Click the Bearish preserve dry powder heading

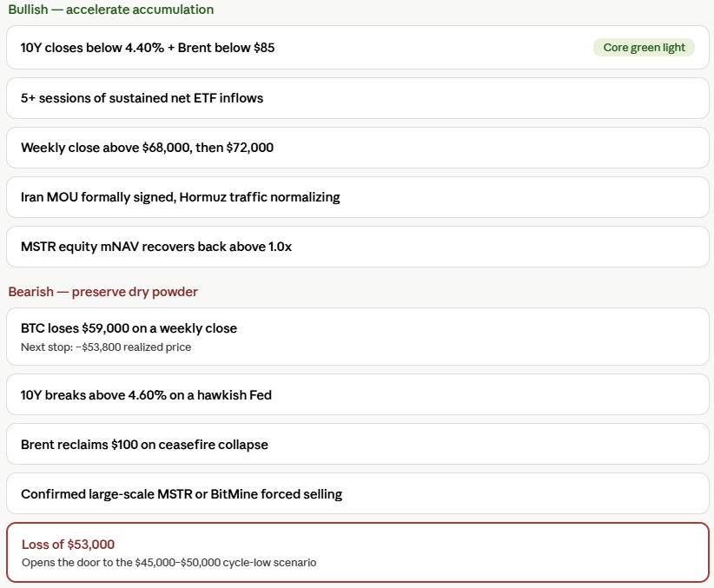pos(102,292)
